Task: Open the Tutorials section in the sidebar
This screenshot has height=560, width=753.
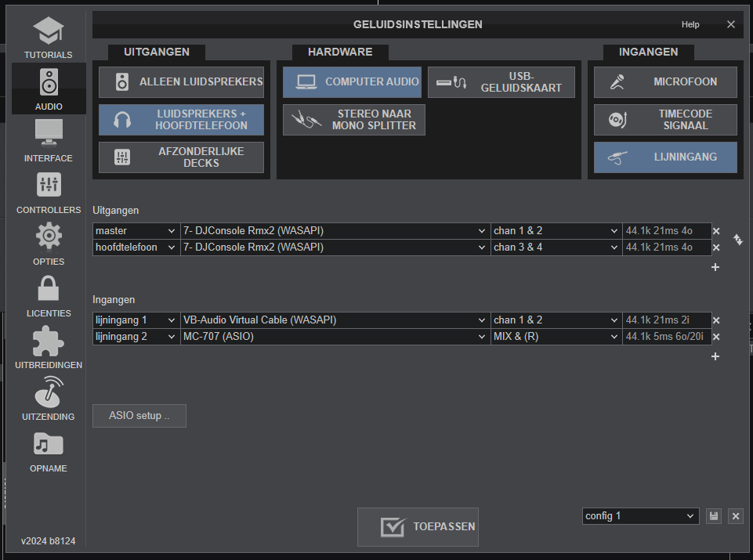Action: tap(49, 38)
